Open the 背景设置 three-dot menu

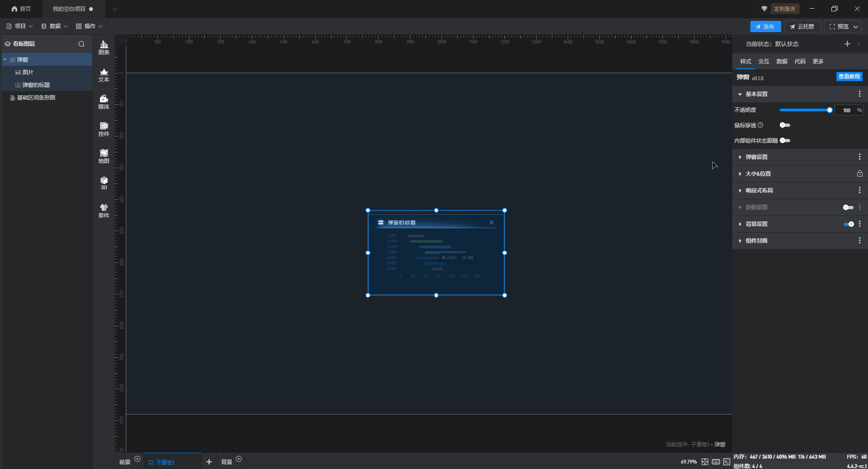pos(859,224)
